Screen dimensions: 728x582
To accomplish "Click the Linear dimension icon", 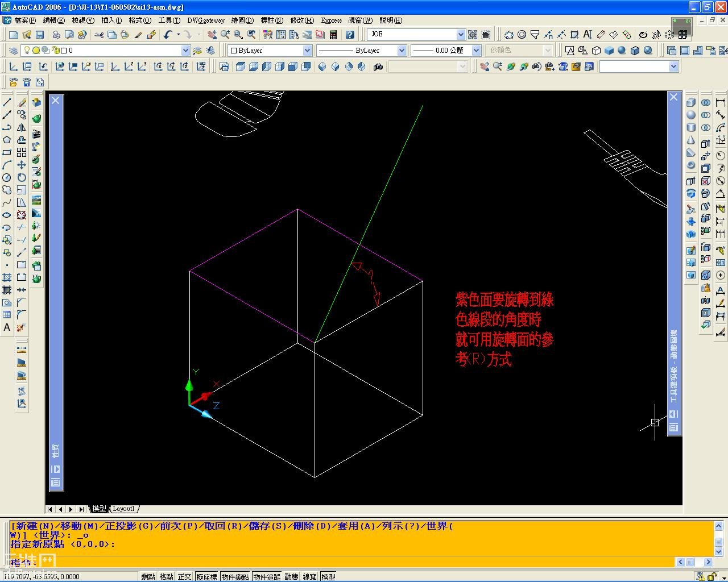I will 721,102.
